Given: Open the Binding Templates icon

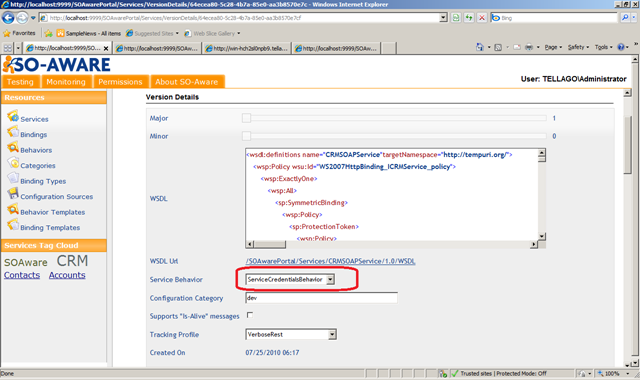Looking at the screenshot, I should coord(13,225).
